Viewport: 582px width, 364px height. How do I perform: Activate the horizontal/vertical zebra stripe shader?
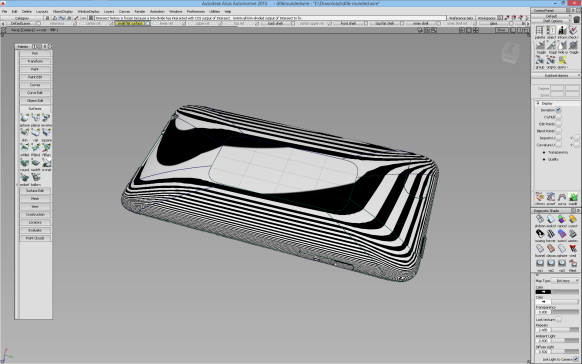coord(551,234)
